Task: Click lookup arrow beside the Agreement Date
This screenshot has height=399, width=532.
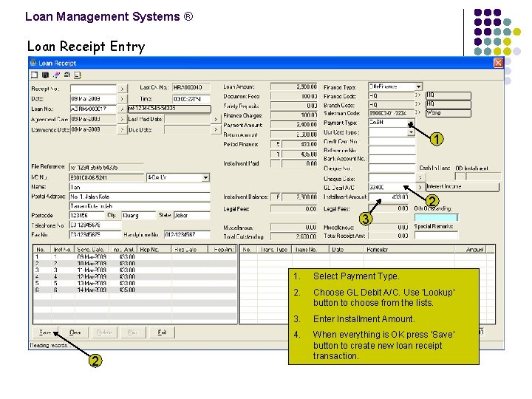Action: [122, 120]
